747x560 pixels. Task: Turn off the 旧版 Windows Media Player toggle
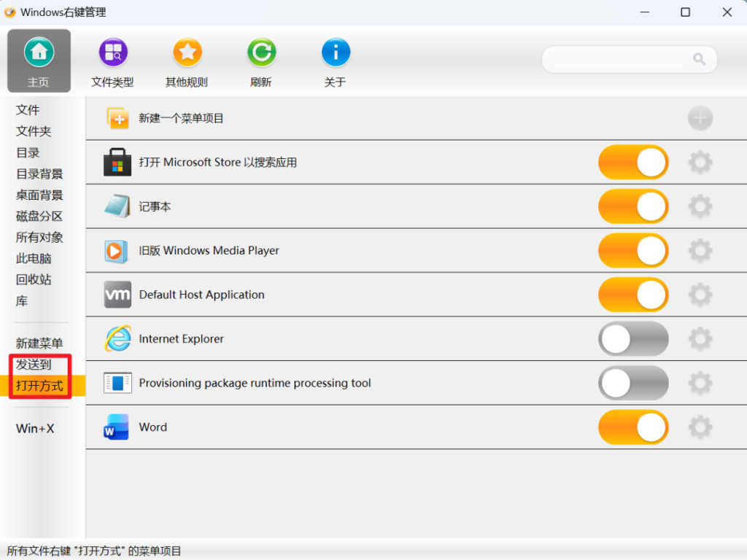[x=633, y=251]
